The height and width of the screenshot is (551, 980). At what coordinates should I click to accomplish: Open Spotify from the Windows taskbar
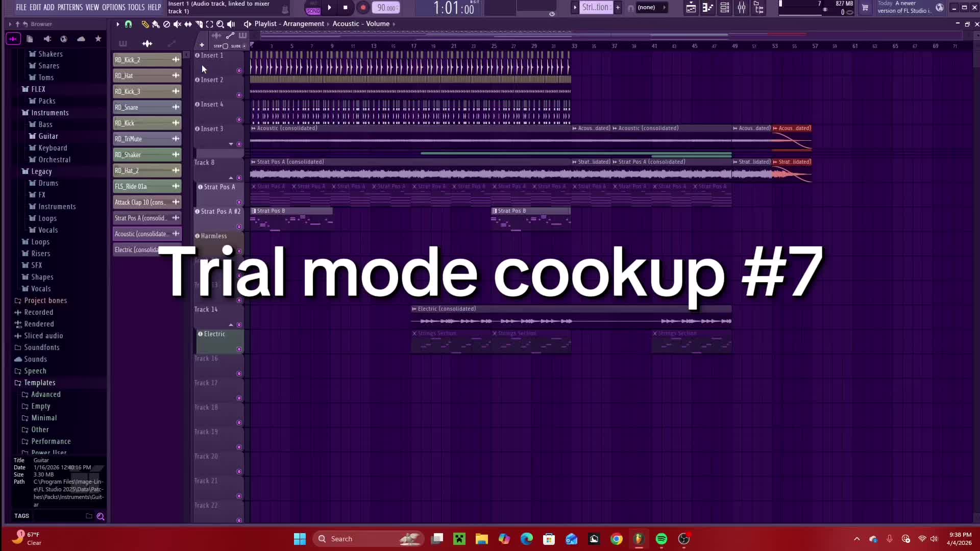[x=661, y=539]
